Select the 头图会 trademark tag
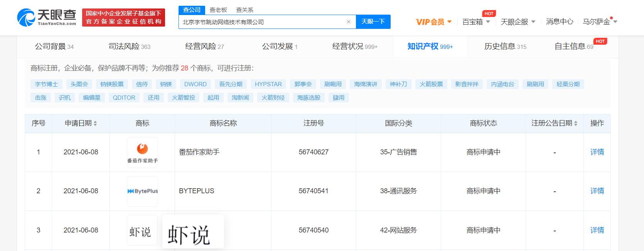Image resolution: width=644 pixels, height=251 pixels. click(x=79, y=84)
